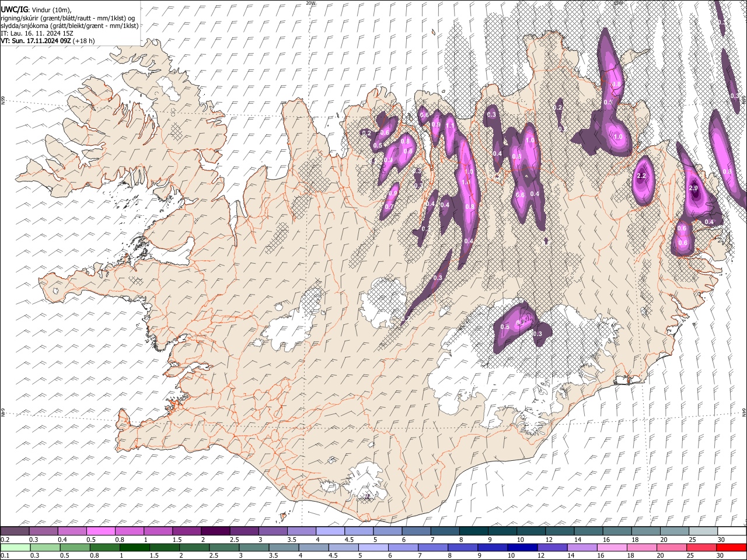This screenshot has height=560, width=747.
Task: Select the 'VT: Sun. 17.11.2024 09Z' valid time
Action: click(x=36, y=41)
